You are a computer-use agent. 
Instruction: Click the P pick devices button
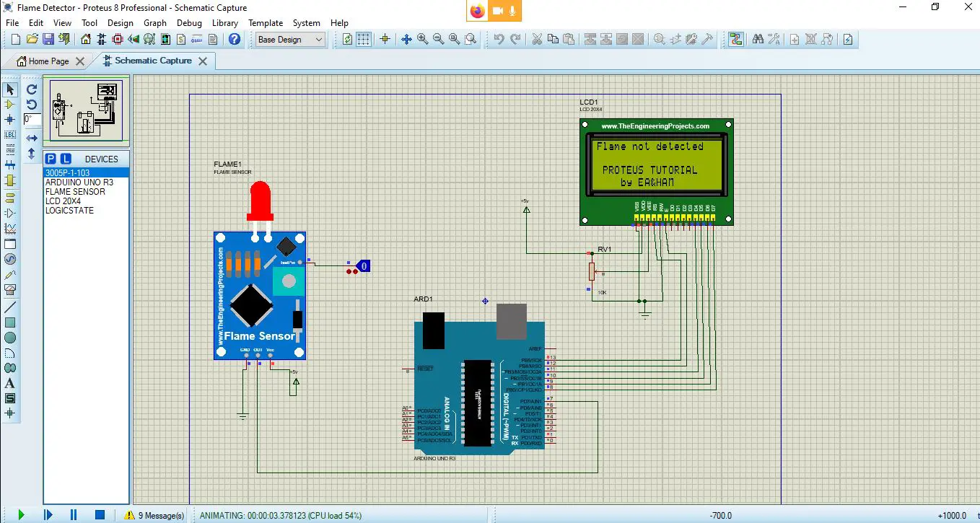tap(51, 159)
